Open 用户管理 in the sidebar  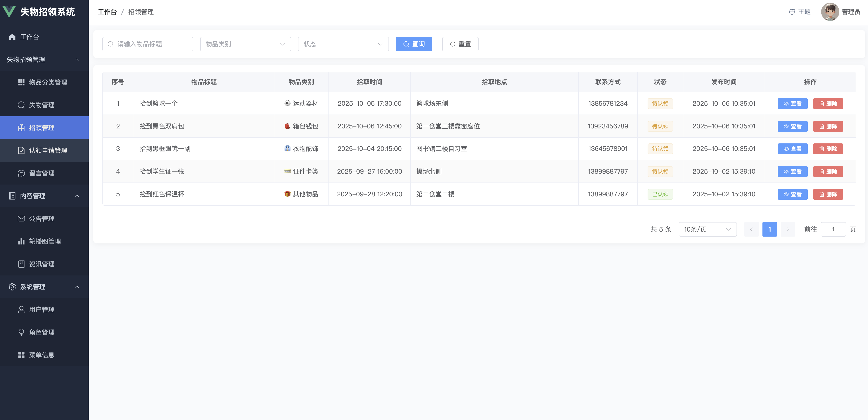tap(41, 309)
